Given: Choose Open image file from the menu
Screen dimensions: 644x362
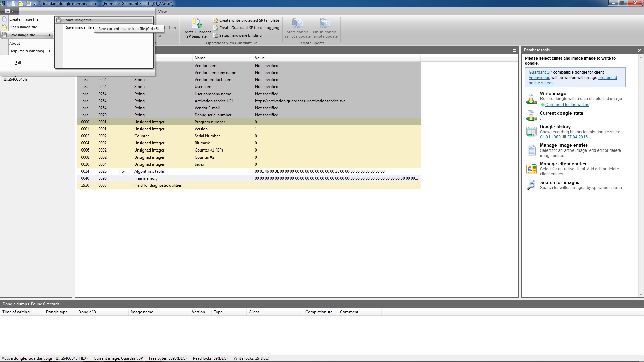Looking at the screenshot, I should 23,27.
